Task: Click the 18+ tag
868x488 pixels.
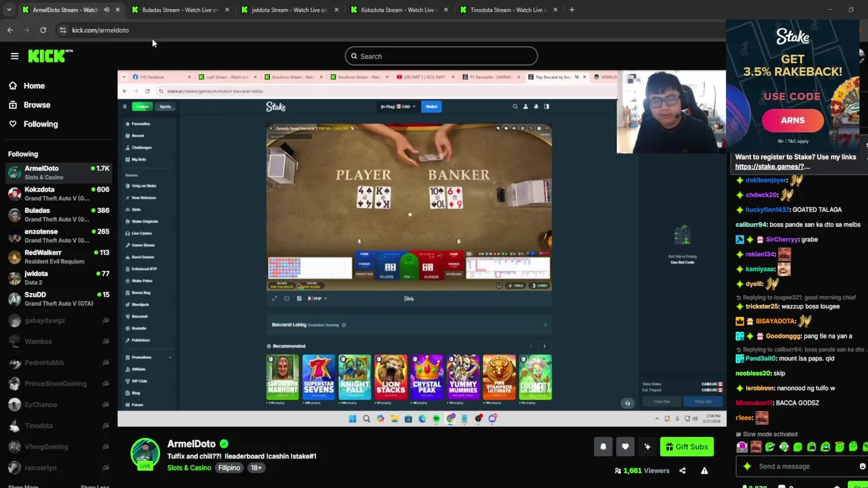Action: click(256, 468)
